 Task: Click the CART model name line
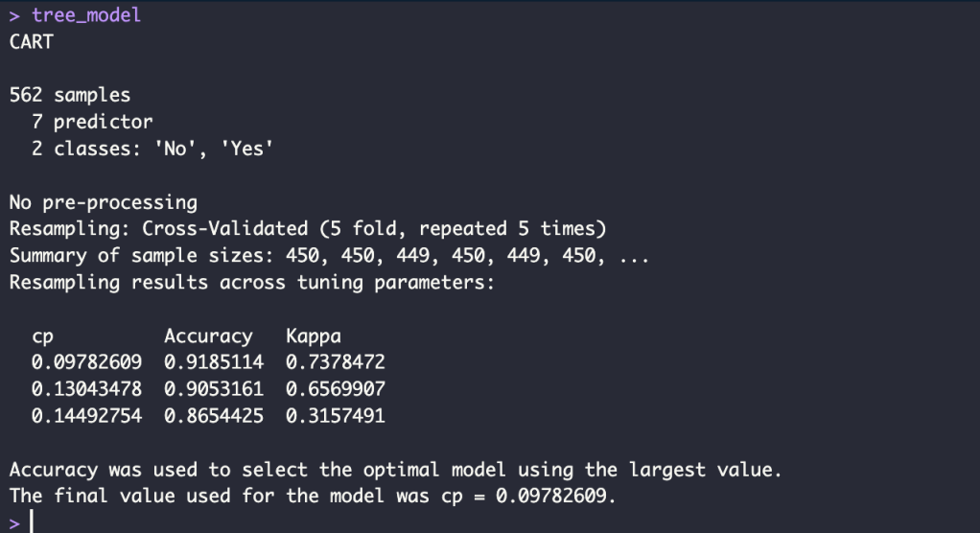[30, 42]
